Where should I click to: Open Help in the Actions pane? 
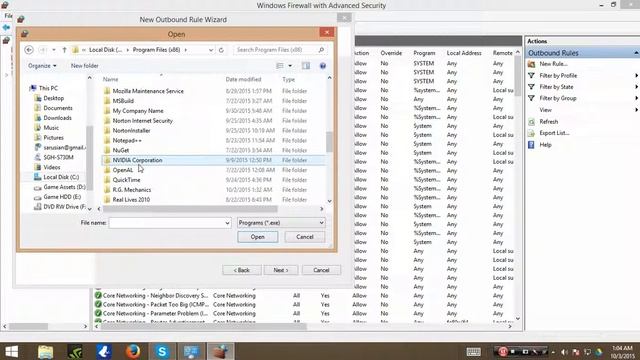(545, 145)
